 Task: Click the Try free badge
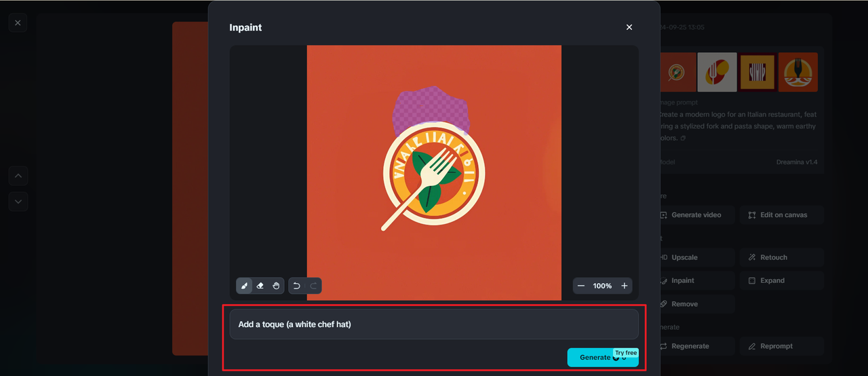click(626, 353)
